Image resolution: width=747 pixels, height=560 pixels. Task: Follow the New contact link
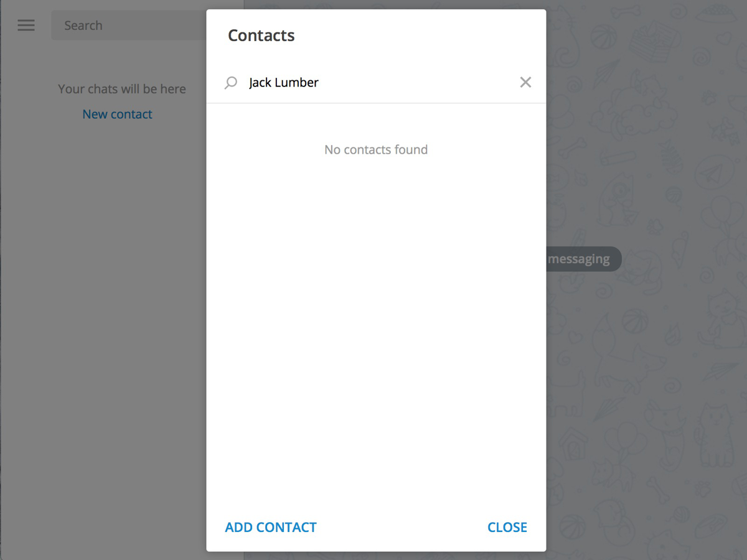[x=117, y=114]
